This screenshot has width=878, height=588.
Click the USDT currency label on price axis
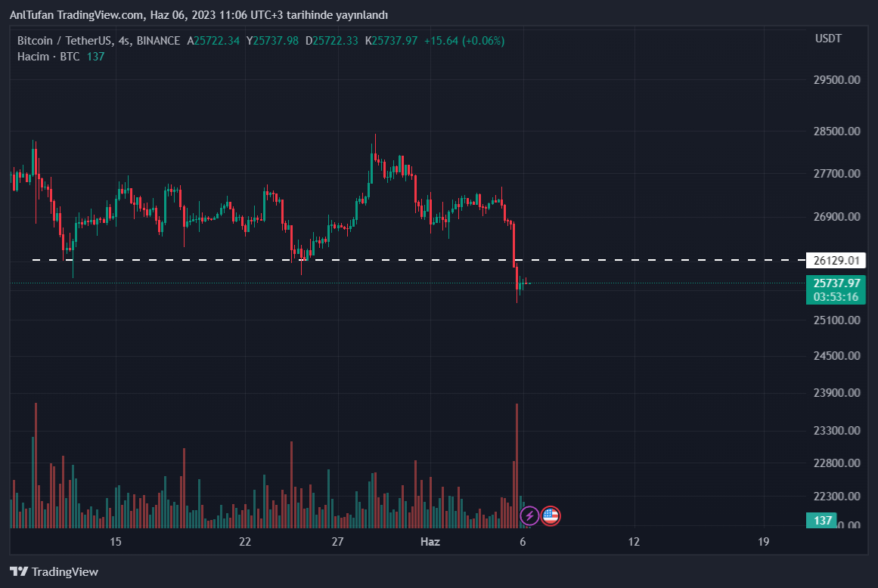click(x=828, y=39)
